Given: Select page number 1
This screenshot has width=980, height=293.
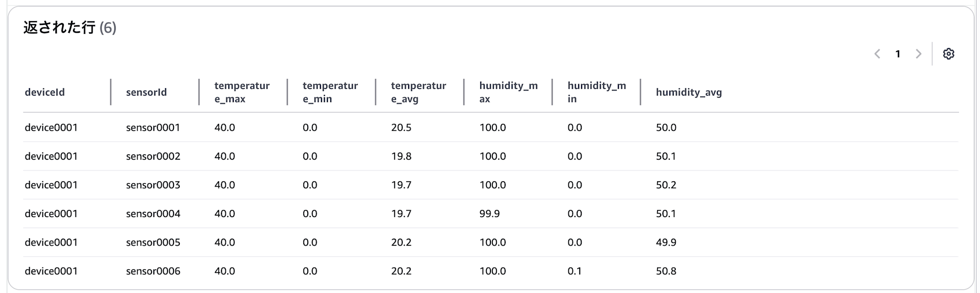Looking at the screenshot, I should click(x=898, y=54).
